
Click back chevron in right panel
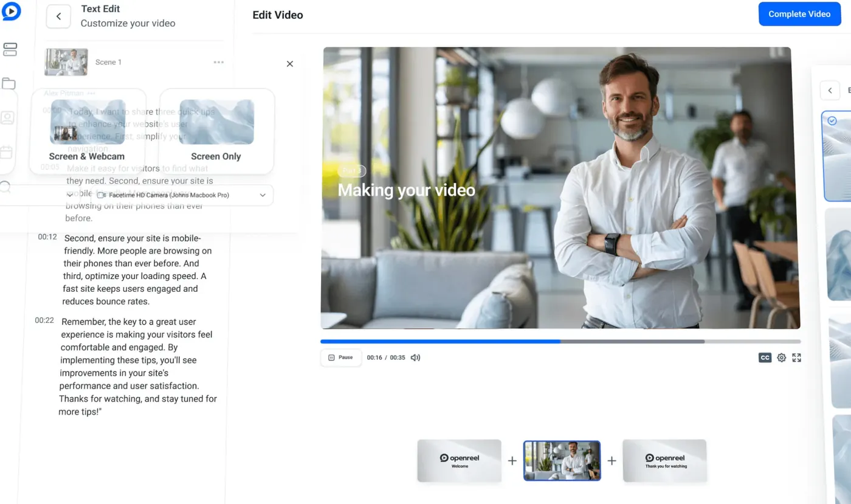point(830,91)
